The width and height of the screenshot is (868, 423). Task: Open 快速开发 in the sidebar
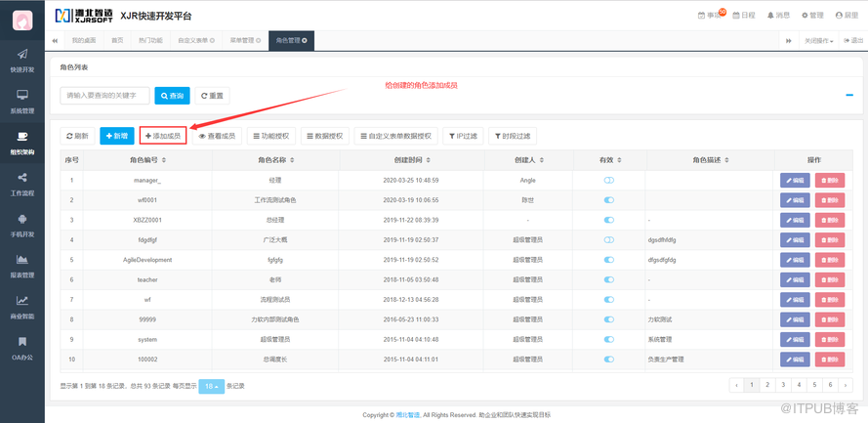(21, 60)
